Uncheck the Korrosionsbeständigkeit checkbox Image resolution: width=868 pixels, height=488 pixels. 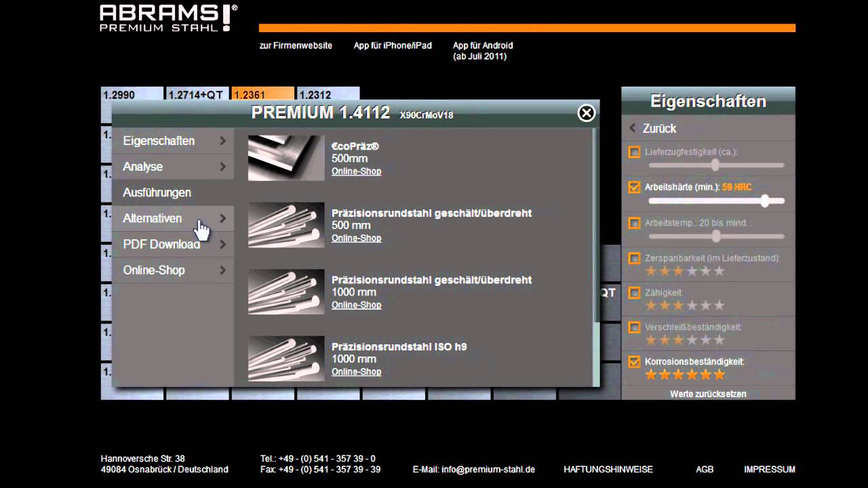click(634, 362)
